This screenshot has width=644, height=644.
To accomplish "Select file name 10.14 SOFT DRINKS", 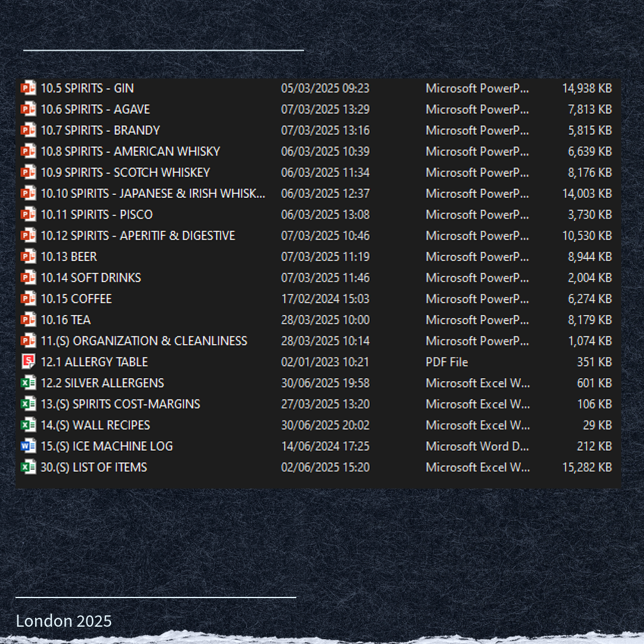I will 91,278.
